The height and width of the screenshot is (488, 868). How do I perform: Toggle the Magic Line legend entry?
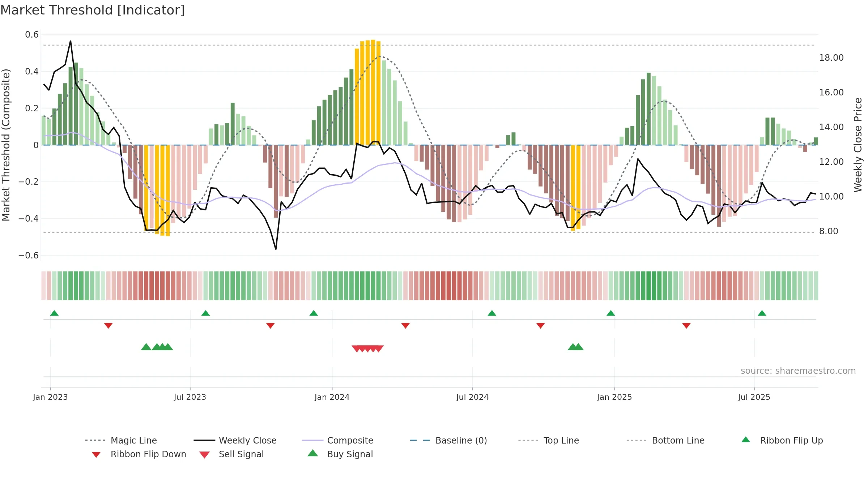point(121,440)
